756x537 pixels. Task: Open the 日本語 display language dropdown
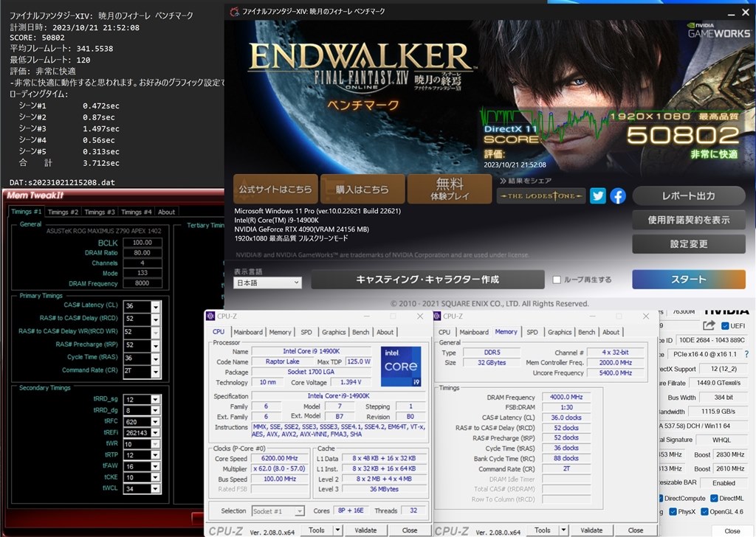pos(267,283)
